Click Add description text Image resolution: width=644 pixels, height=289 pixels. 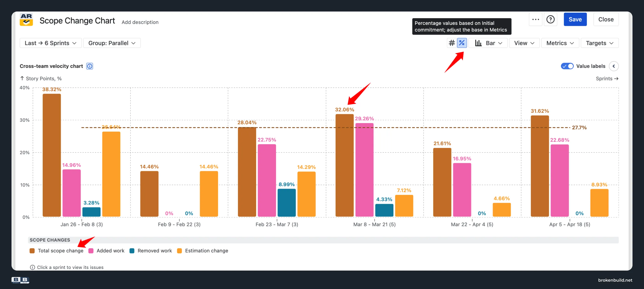click(x=140, y=22)
